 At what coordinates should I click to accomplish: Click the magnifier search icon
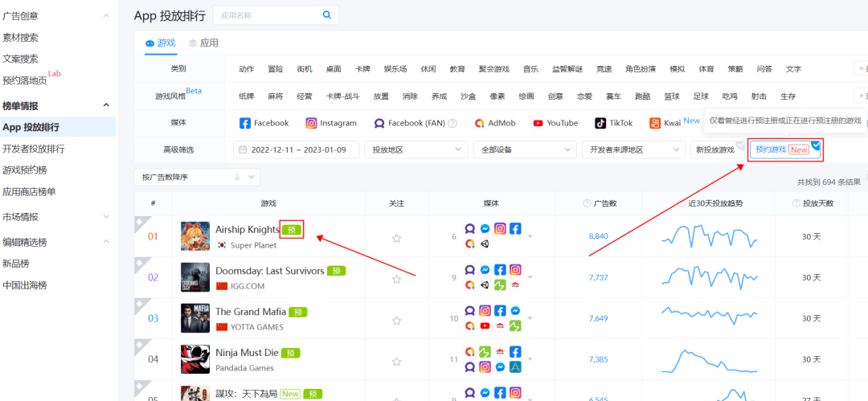[327, 15]
